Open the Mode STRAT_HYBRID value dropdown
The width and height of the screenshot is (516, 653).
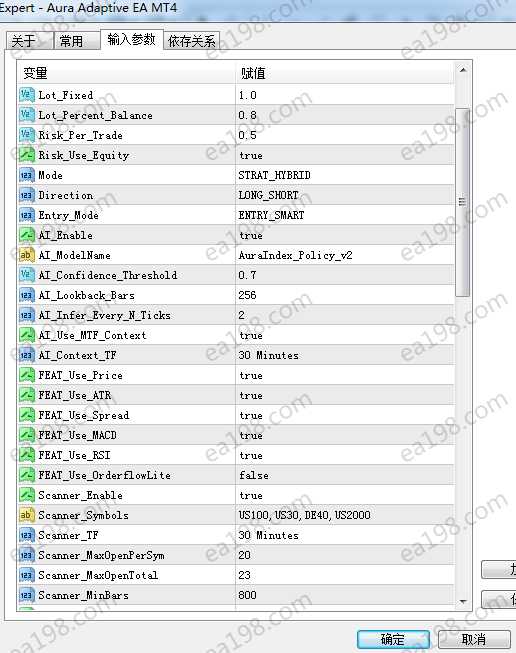345,175
